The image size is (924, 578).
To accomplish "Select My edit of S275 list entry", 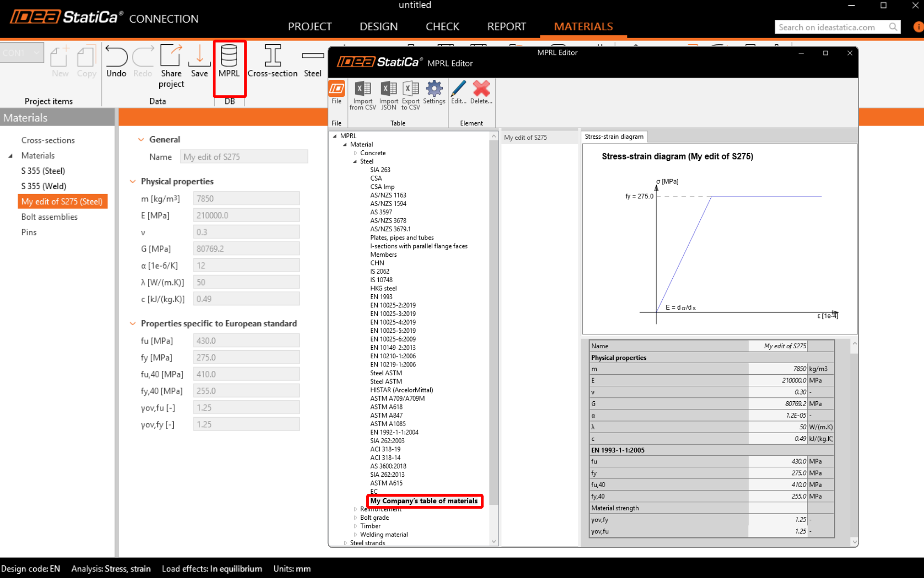I will click(x=539, y=137).
